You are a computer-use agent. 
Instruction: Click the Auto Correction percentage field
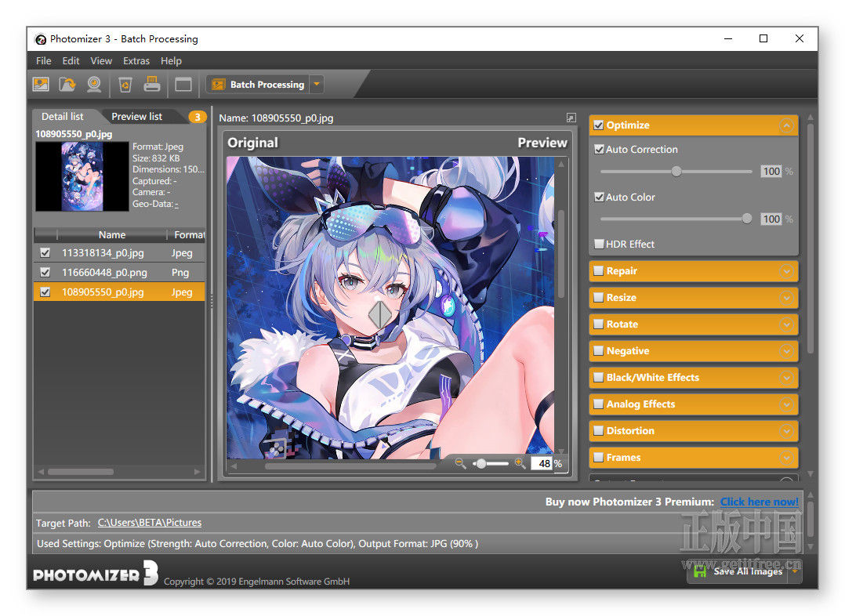(771, 172)
